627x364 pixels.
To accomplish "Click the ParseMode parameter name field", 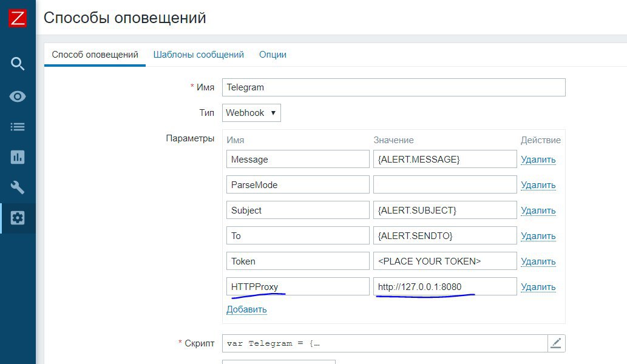I will pos(298,184).
